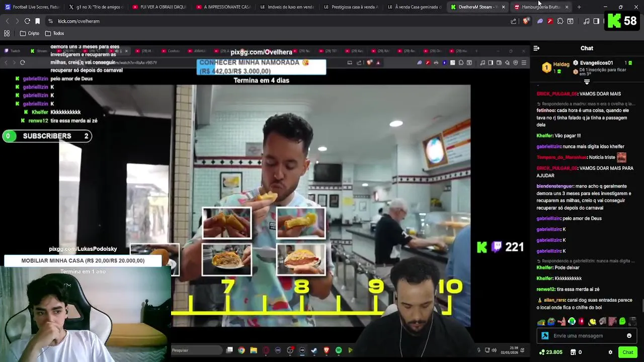Image resolution: width=644 pixels, height=362 pixels.
Task: Insert the Patrick Star emote
Action: 561,322
